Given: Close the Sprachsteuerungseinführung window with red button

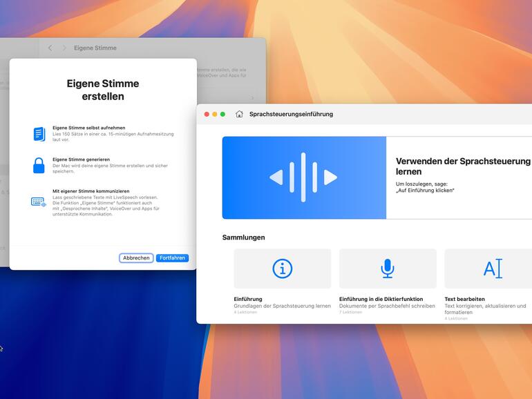Looking at the screenshot, I should pyautogui.click(x=207, y=114).
